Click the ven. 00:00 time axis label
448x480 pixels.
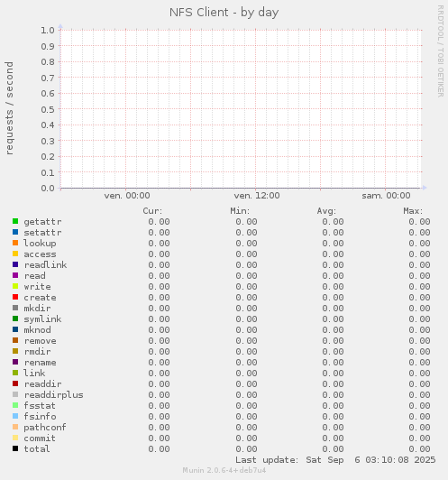[x=127, y=196]
